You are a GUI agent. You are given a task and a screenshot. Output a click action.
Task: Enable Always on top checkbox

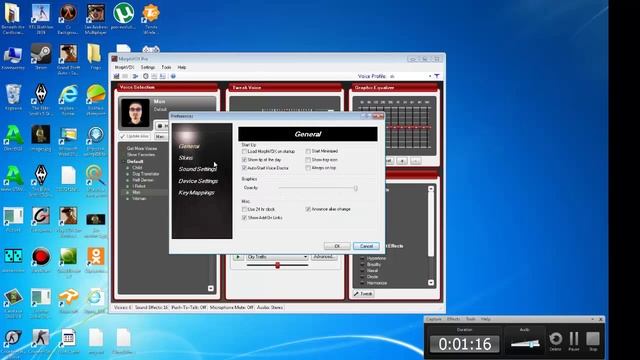pos(308,168)
